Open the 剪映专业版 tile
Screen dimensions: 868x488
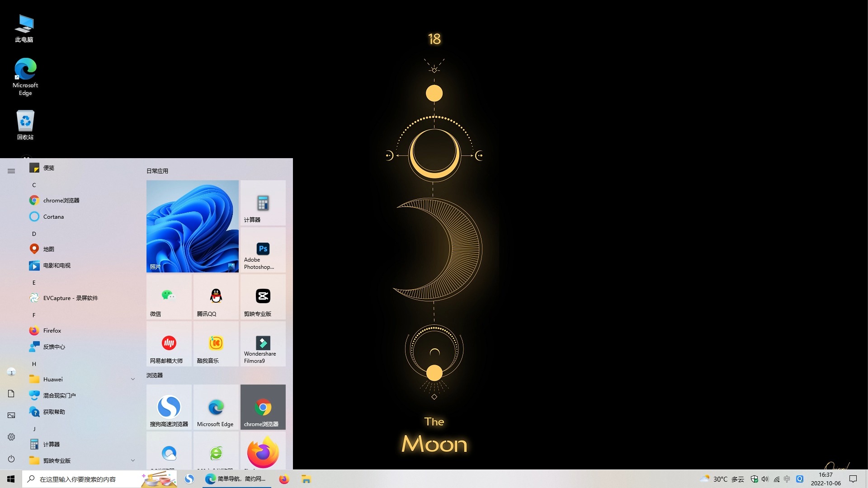click(263, 297)
